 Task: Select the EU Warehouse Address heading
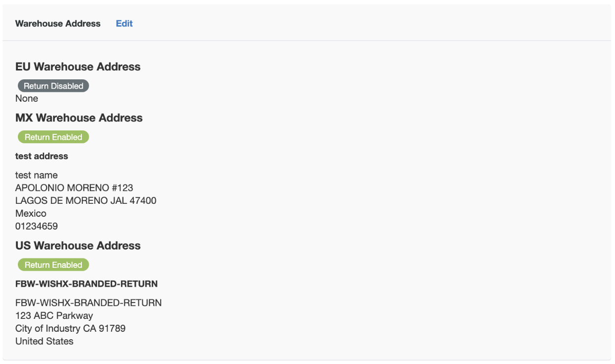click(x=78, y=67)
